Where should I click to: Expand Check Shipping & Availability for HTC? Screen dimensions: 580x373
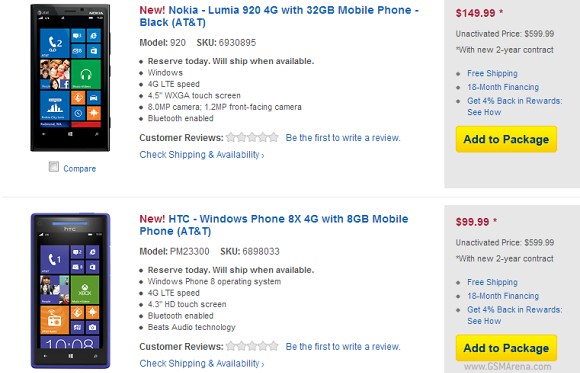202,363
